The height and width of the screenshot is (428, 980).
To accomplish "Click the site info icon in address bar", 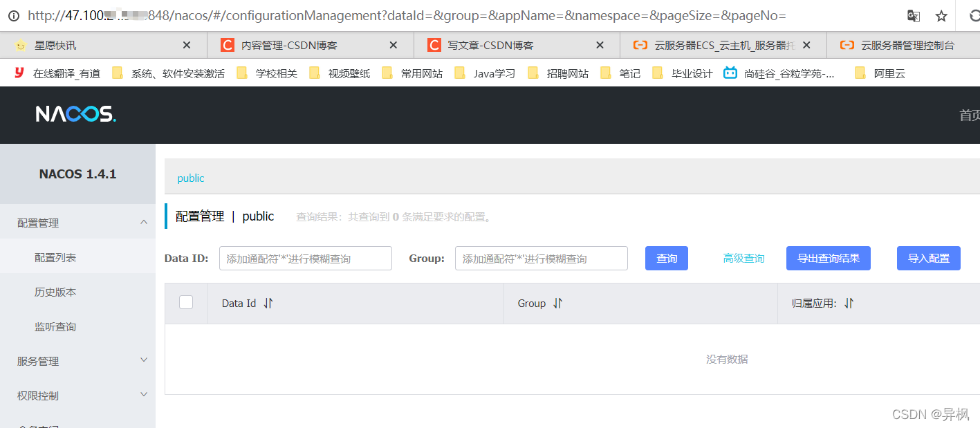I will (x=14, y=15).
